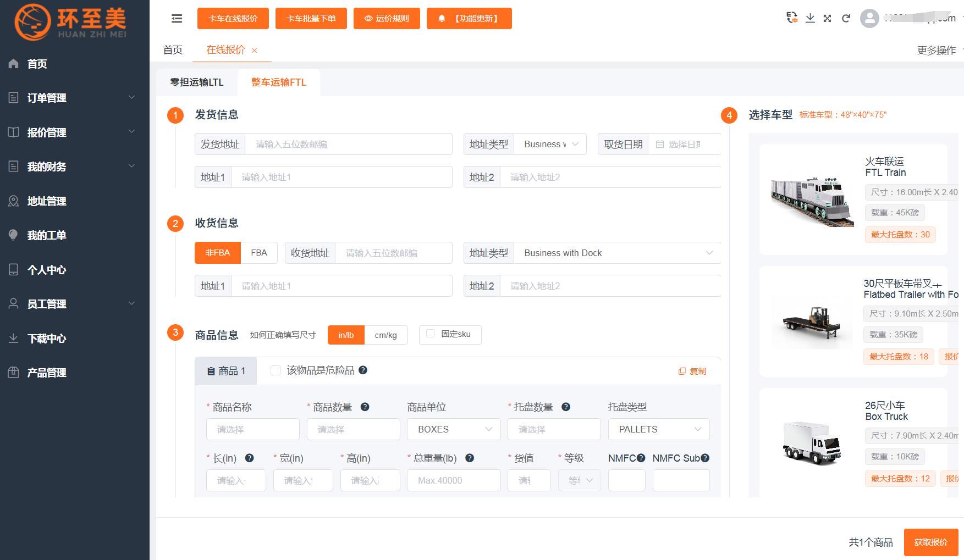Click the 发货地址 zip code input field
This screenshot has width=964, height=560.
pos(349,144)
